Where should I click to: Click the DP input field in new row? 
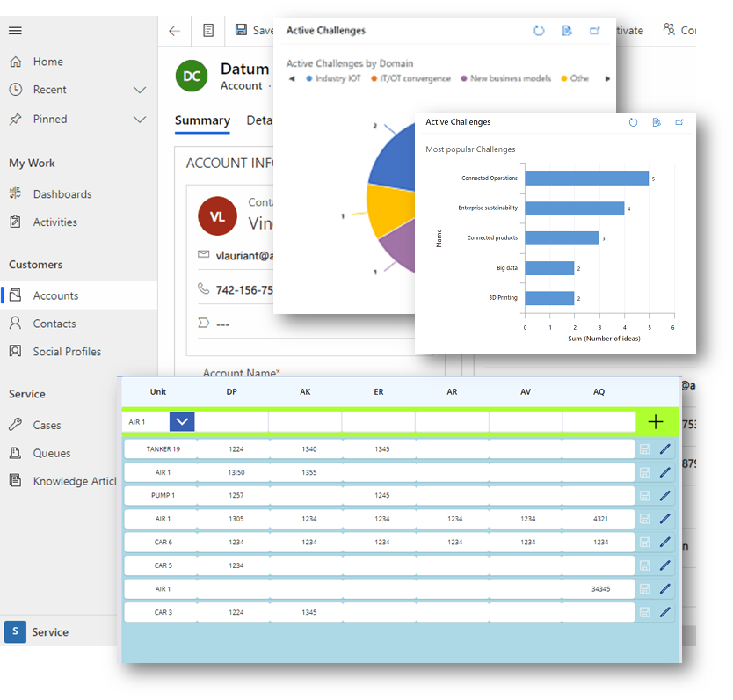coord(231,422)
